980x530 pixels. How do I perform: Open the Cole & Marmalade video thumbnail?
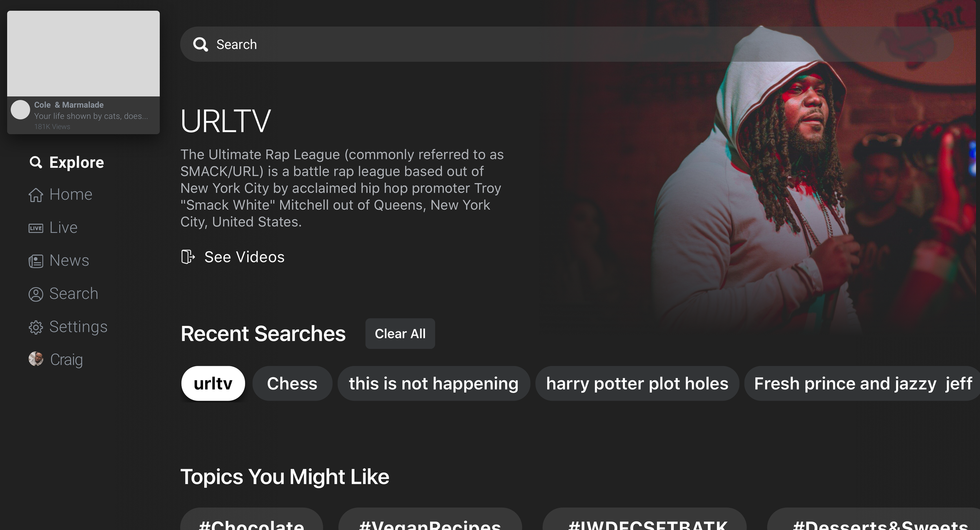pos(83,54)
